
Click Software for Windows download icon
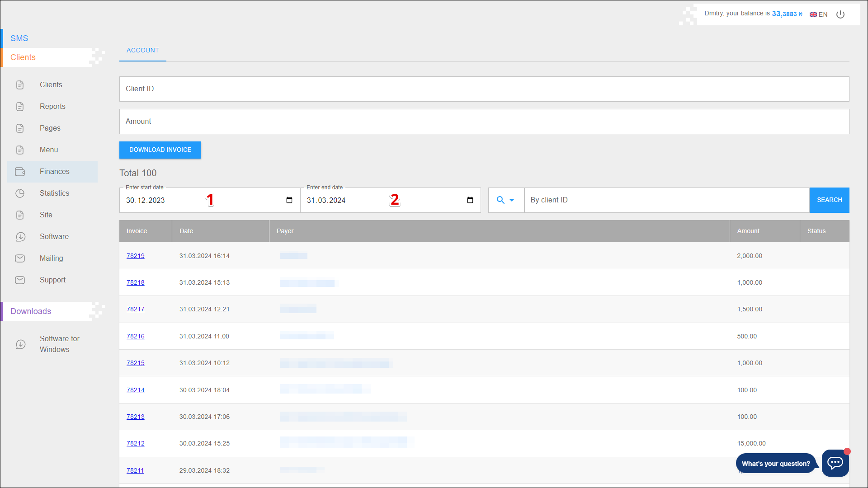[20, 344]
